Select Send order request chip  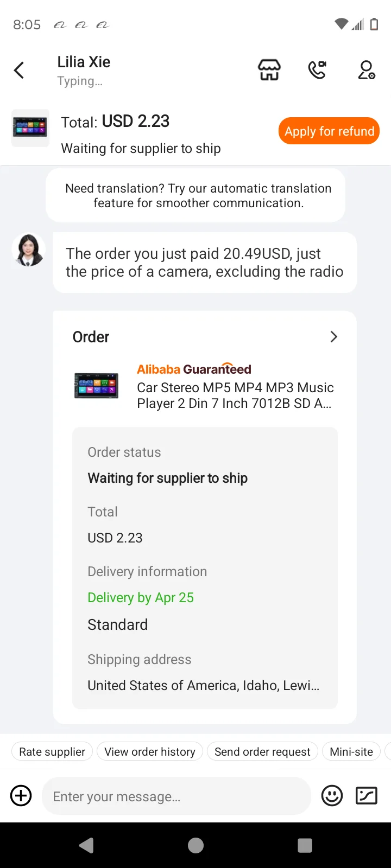pyautogui.click(x=262, y=752)
